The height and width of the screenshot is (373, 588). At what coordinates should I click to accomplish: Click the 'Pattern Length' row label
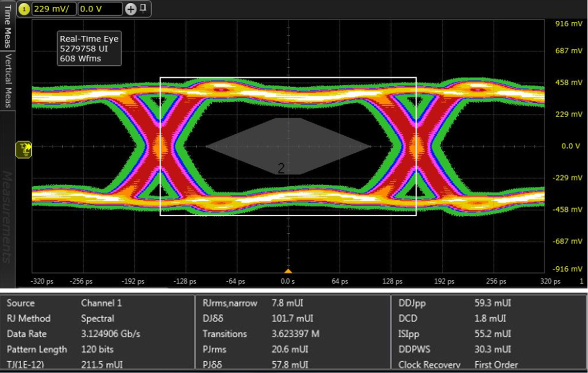pos(37,349)
